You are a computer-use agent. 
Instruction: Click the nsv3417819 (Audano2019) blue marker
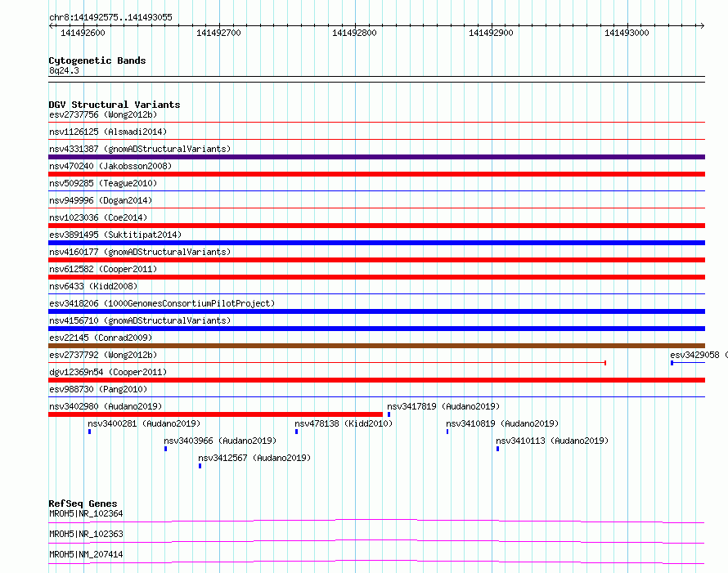[389, 414]
